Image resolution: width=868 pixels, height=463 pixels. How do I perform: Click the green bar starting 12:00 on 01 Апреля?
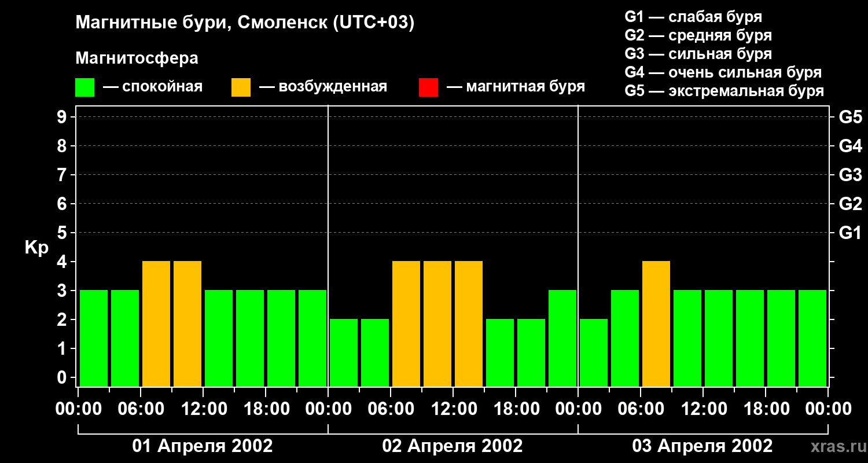tap(219, 338)
